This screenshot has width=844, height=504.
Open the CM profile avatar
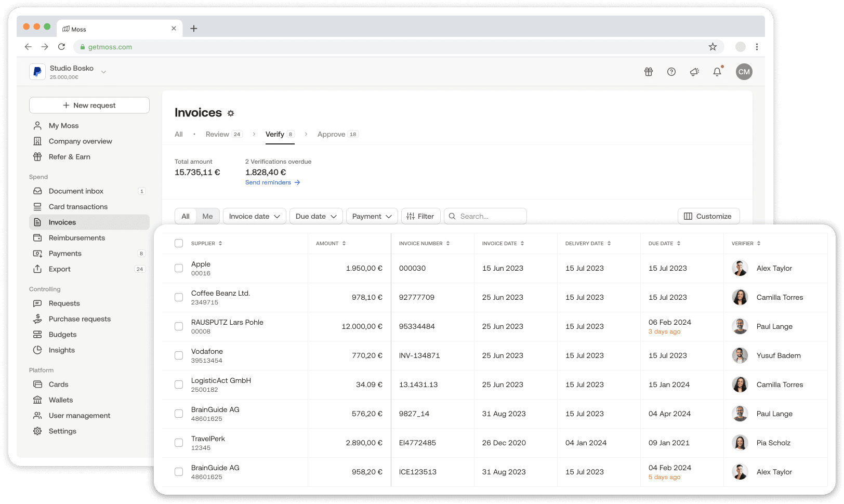744,72
